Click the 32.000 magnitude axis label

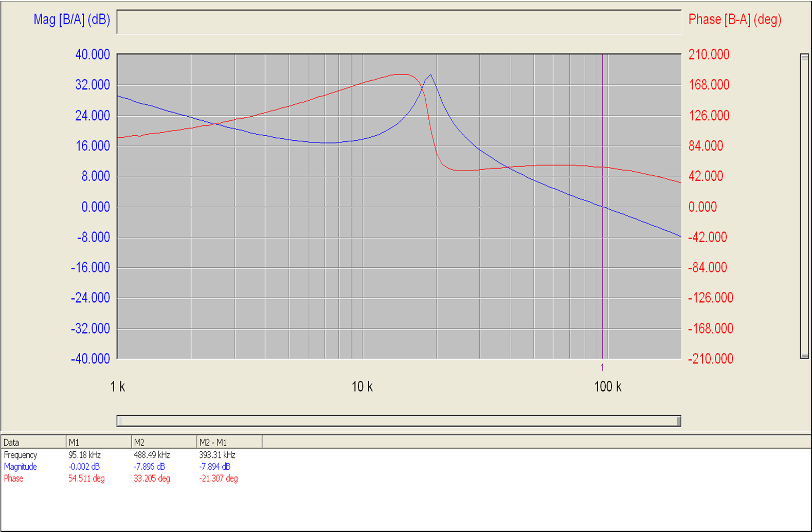tap(93, 85)
